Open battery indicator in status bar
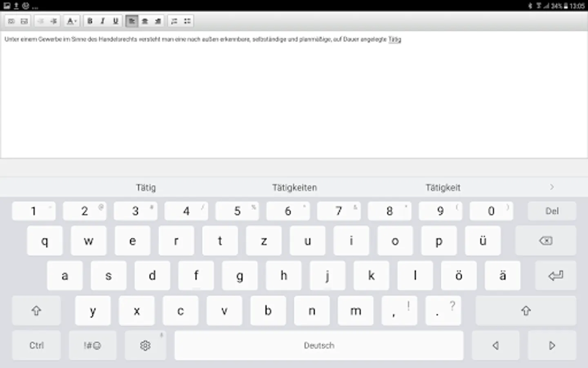 [566, 6]
